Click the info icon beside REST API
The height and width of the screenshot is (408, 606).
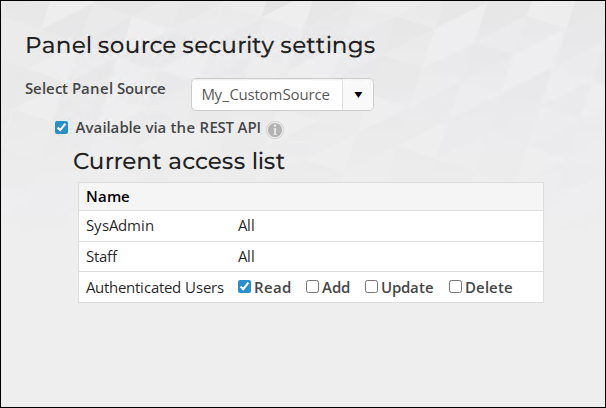click(x=275, y=130)
